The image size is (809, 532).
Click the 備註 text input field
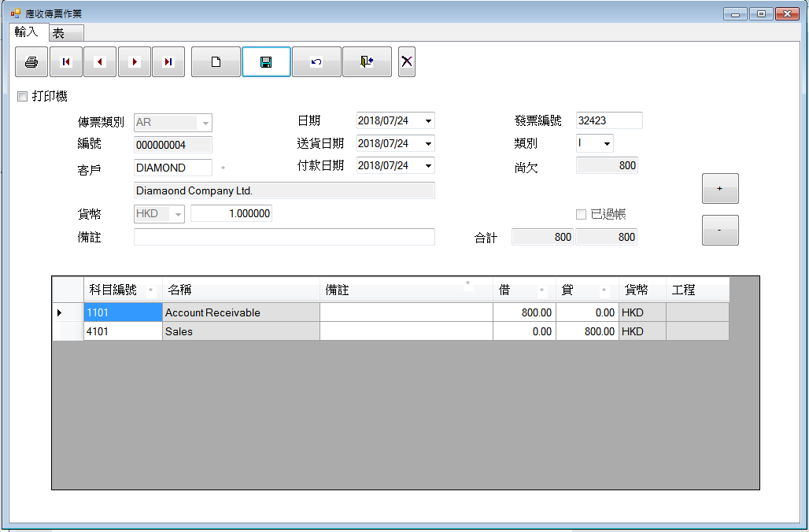click(x=284, y=237)
